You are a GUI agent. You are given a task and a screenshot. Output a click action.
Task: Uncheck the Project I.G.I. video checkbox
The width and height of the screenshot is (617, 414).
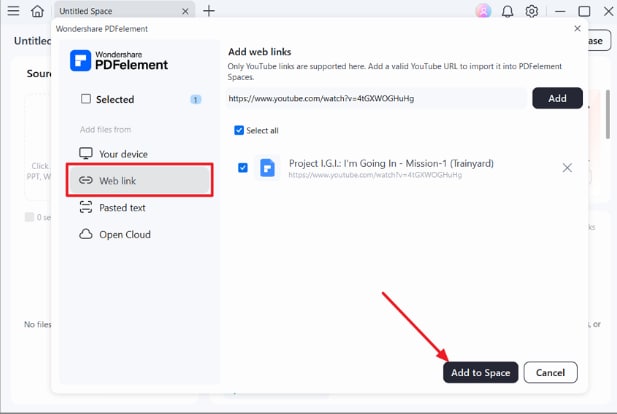pyautogui.click(x=243, y=168)
